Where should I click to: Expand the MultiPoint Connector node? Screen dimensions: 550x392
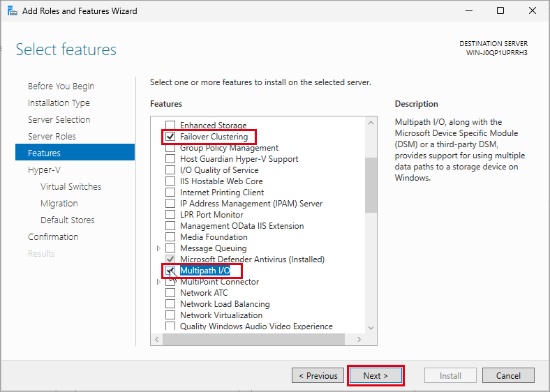point(158,282)
